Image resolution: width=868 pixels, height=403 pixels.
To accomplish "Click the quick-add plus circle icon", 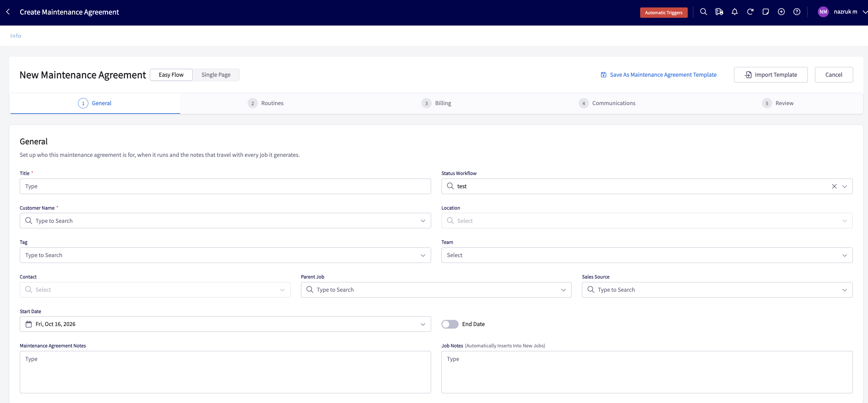I will [781, 12].
